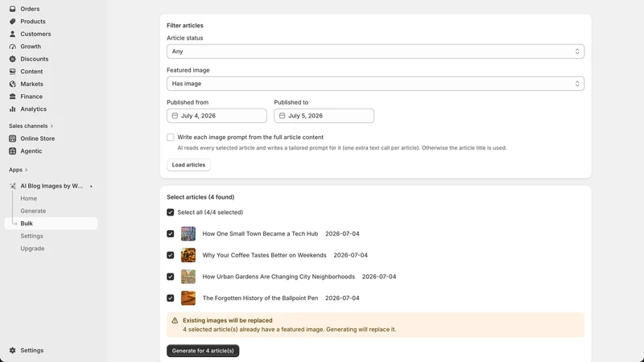Open the Article status dropdown

[375, 51]
